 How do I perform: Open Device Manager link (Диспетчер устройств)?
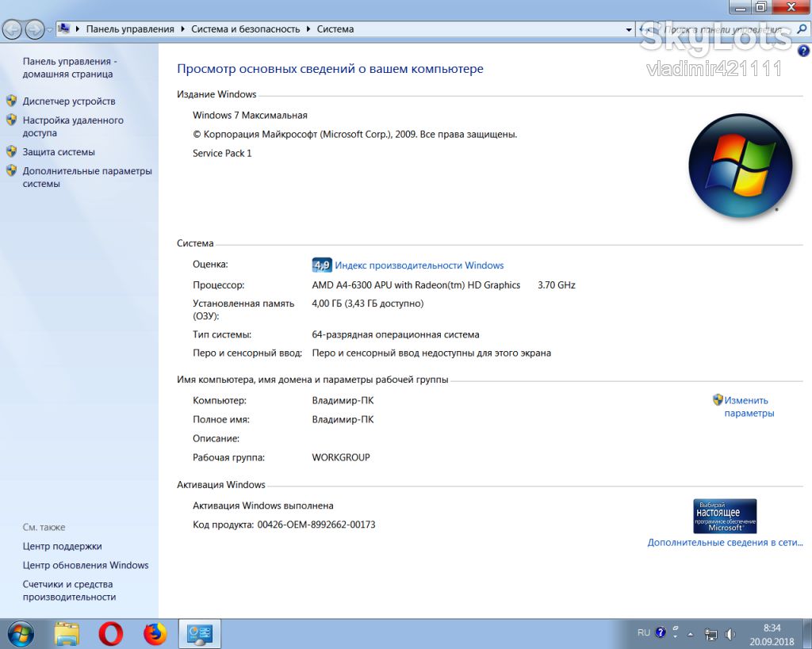(69, 101)
